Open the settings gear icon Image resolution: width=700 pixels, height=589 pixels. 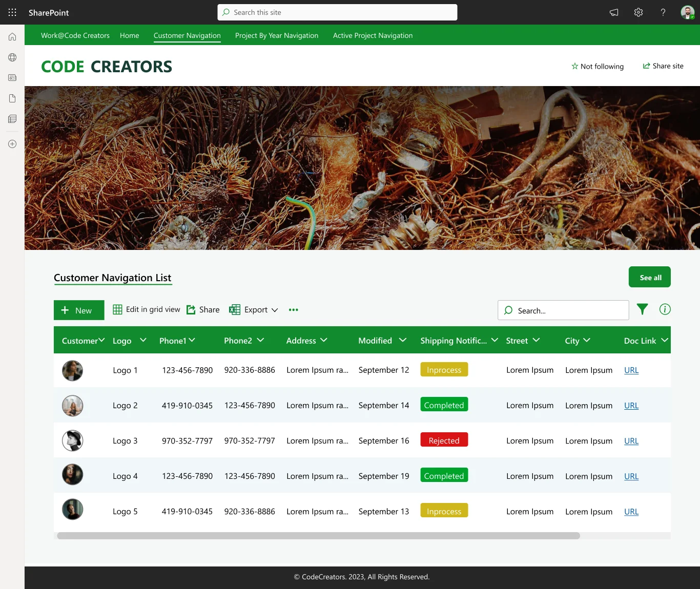pyautogui.click(x=638, y=12)
